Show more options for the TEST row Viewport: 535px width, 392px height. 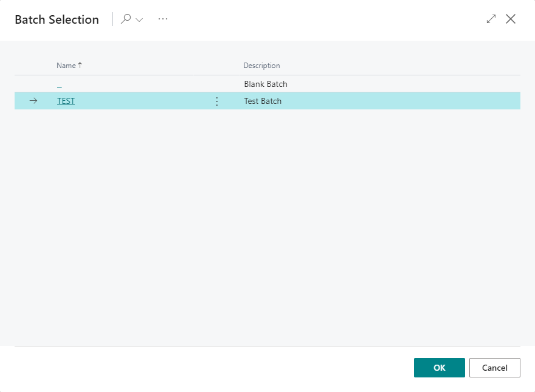(217, 101)
